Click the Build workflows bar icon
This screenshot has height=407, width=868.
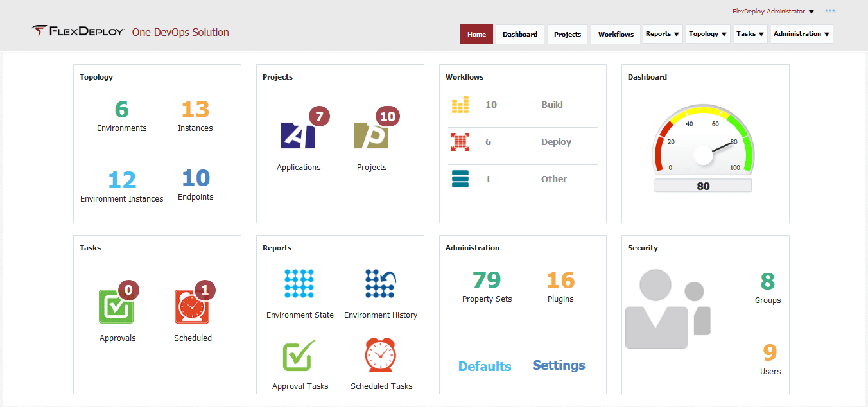[460, 105]
